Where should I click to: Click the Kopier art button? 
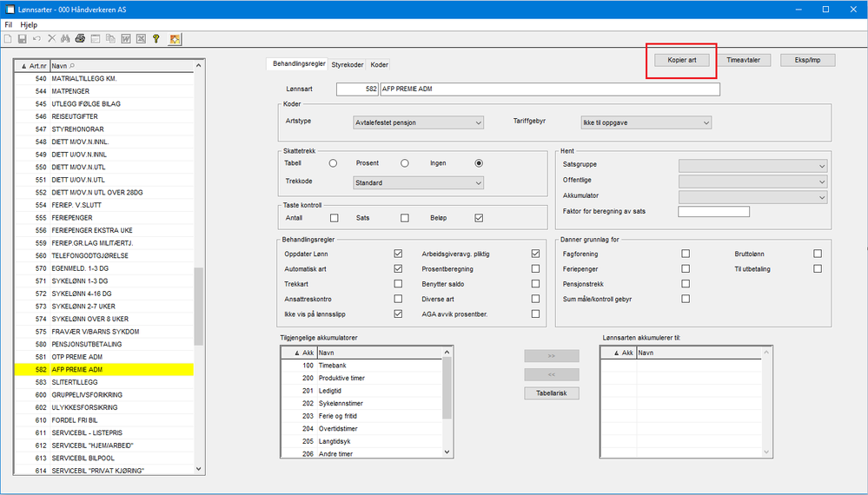click(682, 60)
